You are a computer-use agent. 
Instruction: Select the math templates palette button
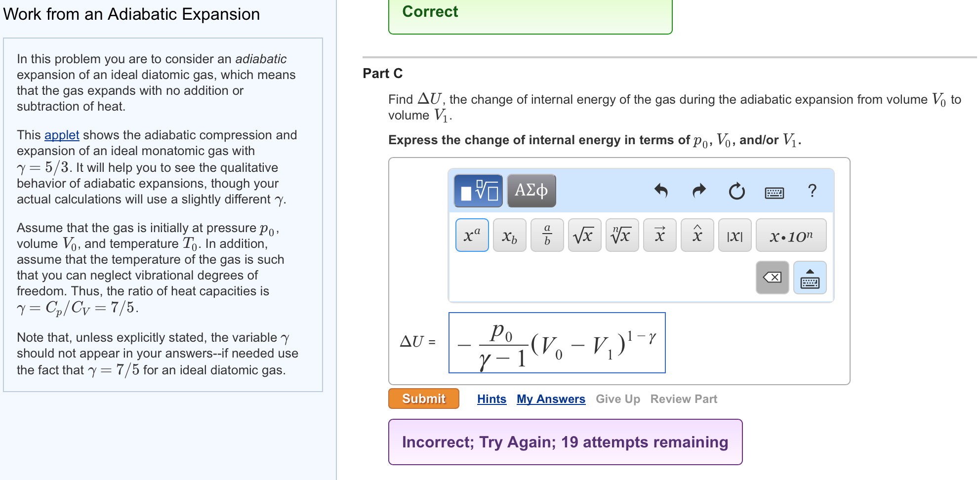click(478, 191)
